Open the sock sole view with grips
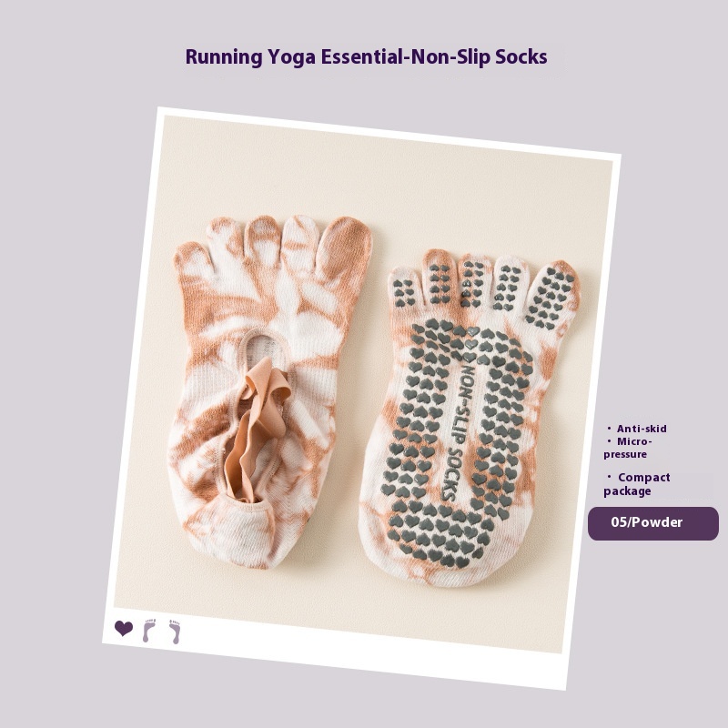This screenshot has height=728, width=728. point(467,418)
